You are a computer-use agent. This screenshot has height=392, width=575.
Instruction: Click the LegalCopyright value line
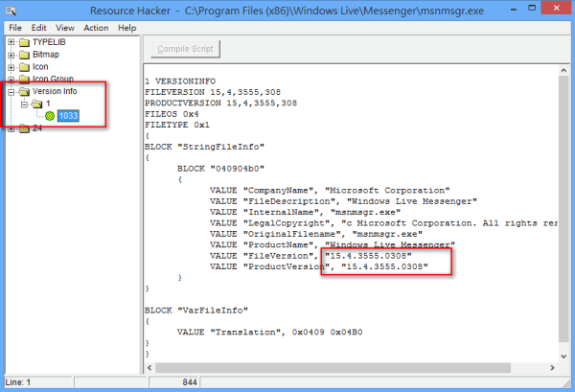pyautogui.click(x=383, y=223)
